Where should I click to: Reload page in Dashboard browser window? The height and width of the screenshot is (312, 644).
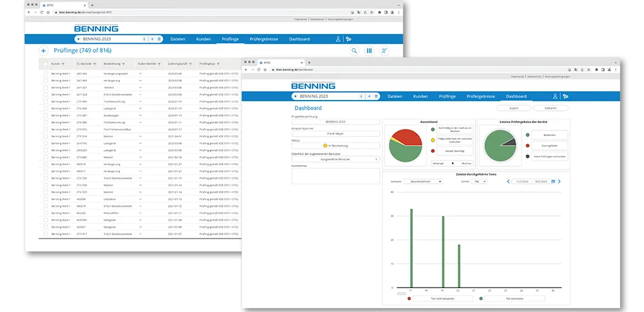[x=258, y=70]
